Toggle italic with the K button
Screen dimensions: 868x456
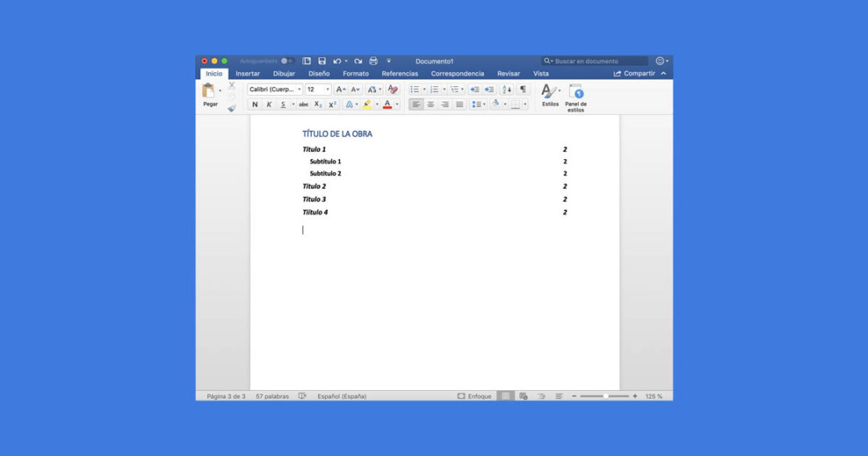[x=269, y=105]
